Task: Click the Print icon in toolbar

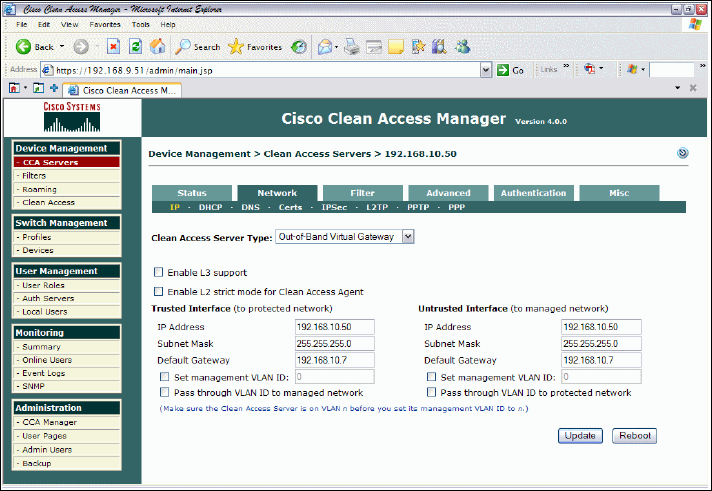Action: click(x=352, y=46)
